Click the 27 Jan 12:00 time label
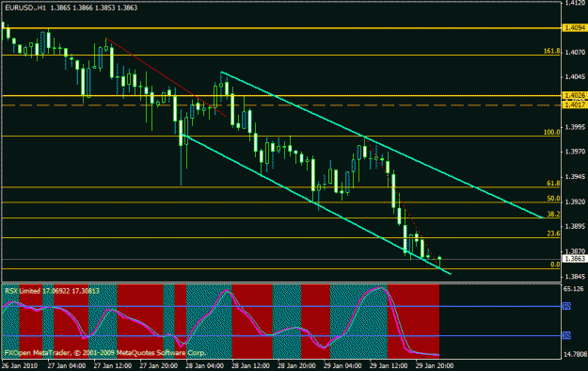588x371 pixels. 113,365
